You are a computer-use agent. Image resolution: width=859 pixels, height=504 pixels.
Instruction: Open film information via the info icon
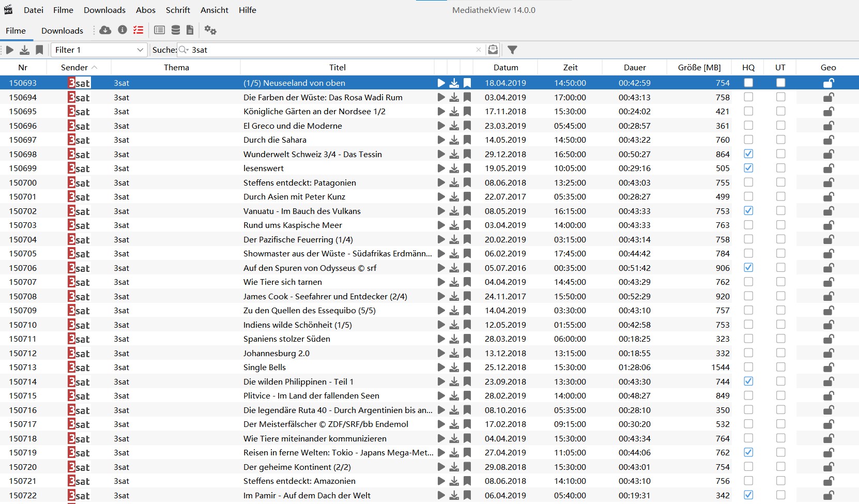(122, 30)
